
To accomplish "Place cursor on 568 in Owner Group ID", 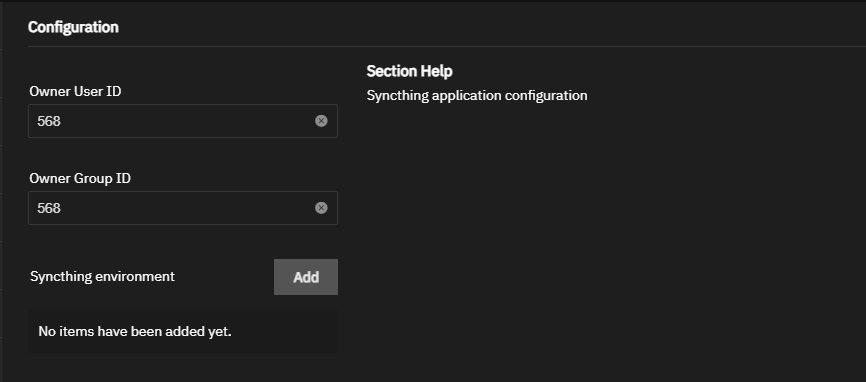I will pyautogui.click(x=49, y=208).
